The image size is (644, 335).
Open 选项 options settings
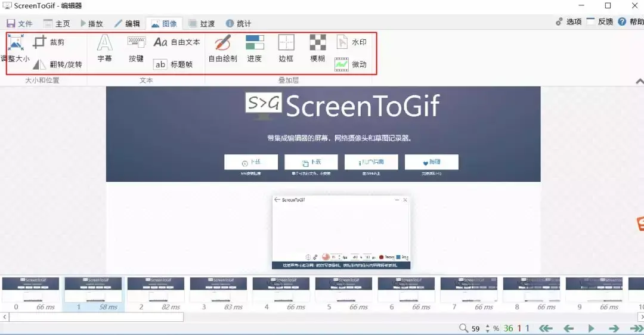[568, 22]
